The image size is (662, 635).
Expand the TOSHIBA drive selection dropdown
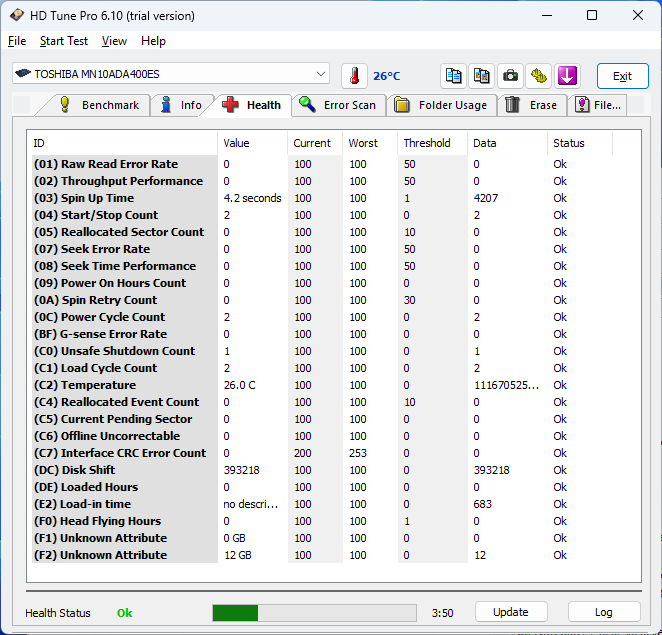(320, 74)
